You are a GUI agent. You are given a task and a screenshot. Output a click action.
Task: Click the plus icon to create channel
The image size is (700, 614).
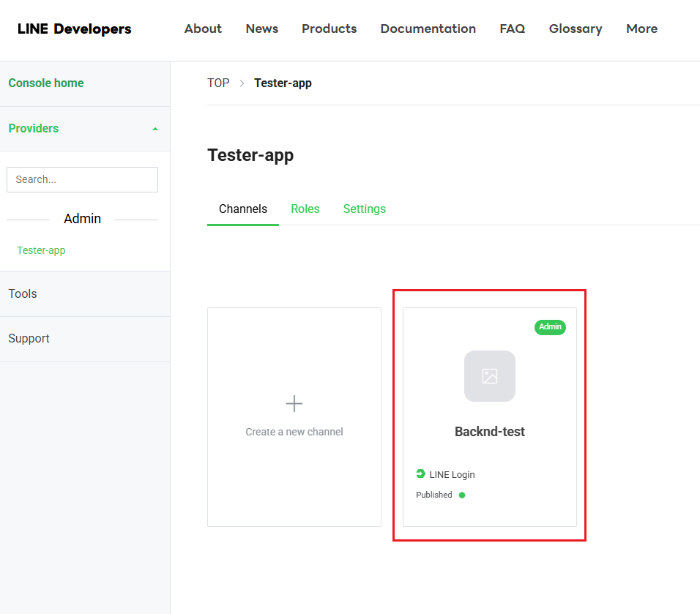(x=294, y=403)
